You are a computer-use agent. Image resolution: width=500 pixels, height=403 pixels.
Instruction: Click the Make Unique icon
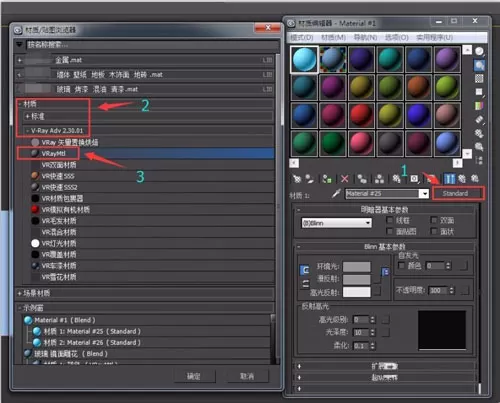tap(379, 179)
